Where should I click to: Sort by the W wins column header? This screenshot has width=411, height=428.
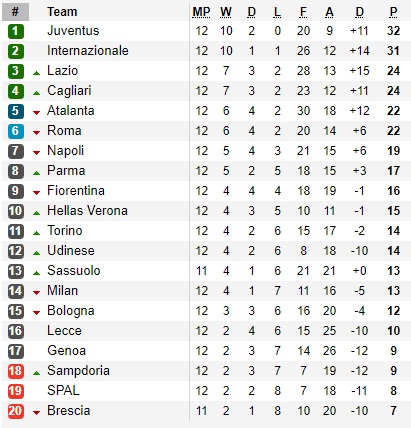(x=226, y=12)
